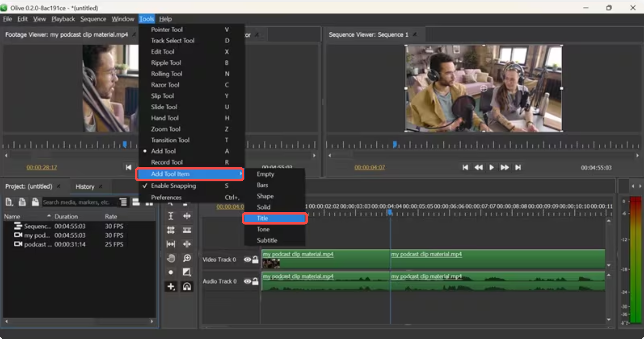Select the Ripple editing icon in the timeline toolbar
This screenshot has height=339, width=644.
click(x=187, y=216)
